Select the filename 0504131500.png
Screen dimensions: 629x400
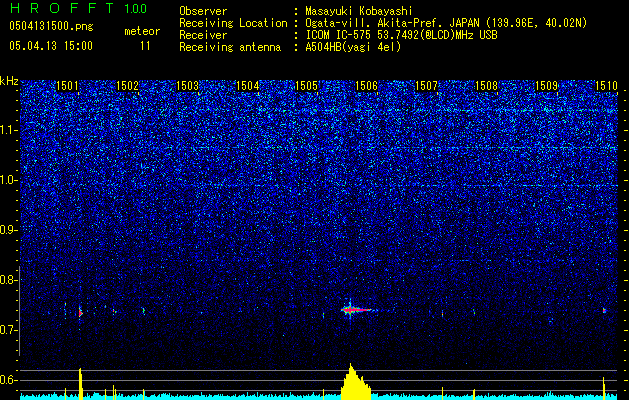point(51,26)
